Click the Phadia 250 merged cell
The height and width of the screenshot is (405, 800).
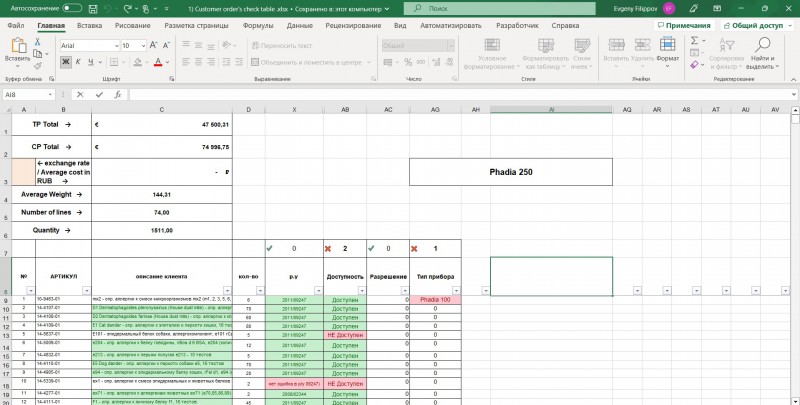pyautogui.click(x=511, y=172)
